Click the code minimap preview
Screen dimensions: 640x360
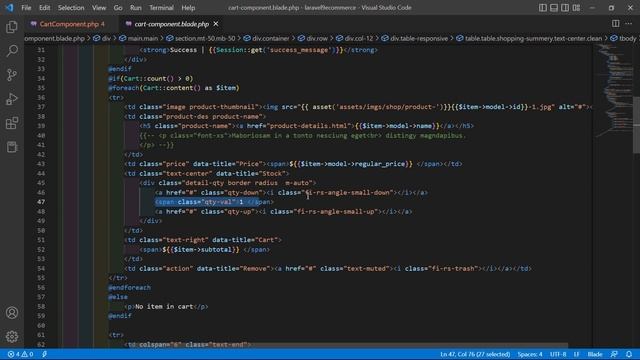pos(613,90)
